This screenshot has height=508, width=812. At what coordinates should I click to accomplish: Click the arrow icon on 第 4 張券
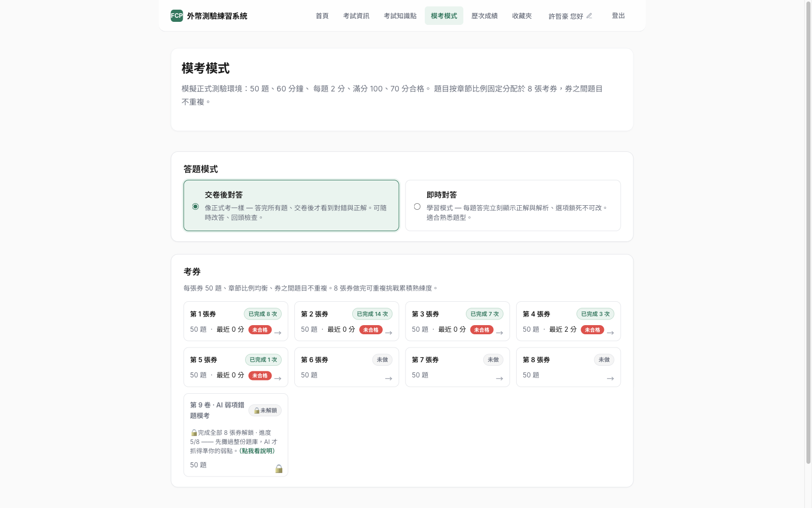(x=611, y=333)
